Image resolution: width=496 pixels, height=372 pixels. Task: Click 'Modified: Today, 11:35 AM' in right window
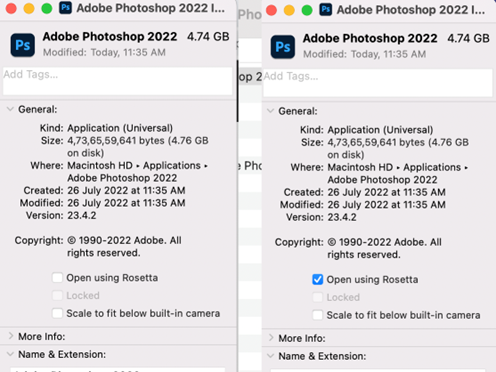(x=365, y=54)
